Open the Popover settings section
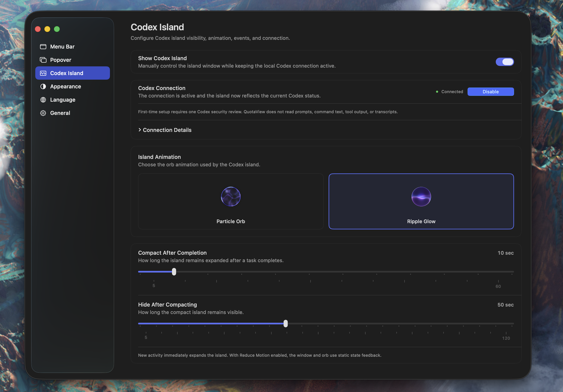This screenshot has width=563, height=392. pyautogui.click(x=73, y=60)
